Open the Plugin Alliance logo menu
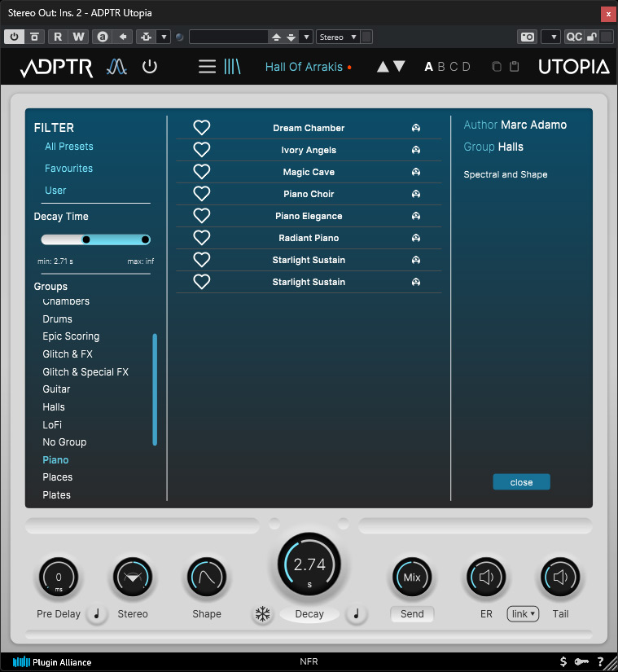Screen dimensions: 618x672 (52, 662)
